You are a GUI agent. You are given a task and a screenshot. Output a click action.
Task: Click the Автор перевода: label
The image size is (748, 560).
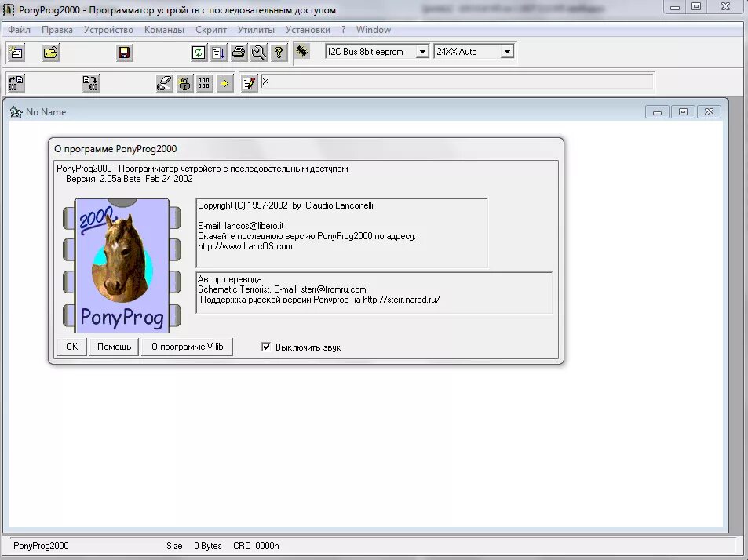[x=231, y=279]
